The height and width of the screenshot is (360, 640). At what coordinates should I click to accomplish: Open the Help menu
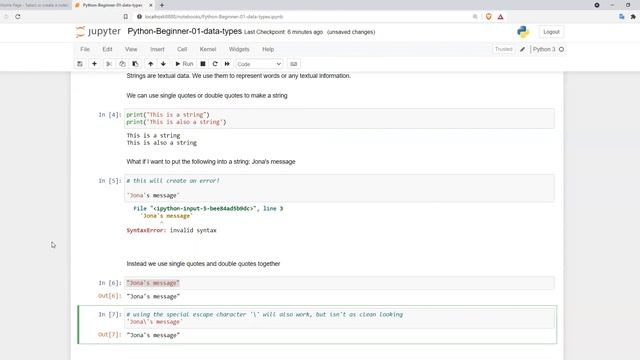point(268,49)
